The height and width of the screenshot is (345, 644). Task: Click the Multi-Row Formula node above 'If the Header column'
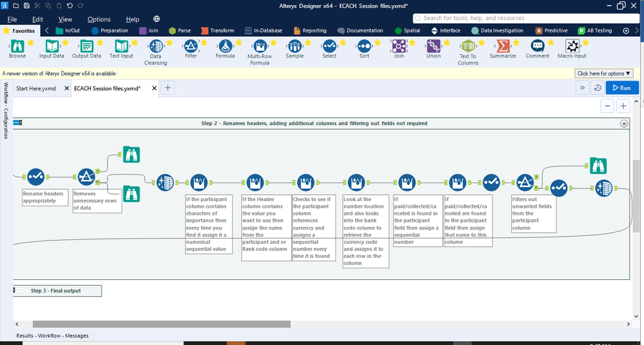pyautogui.click(x=255, y=182)
